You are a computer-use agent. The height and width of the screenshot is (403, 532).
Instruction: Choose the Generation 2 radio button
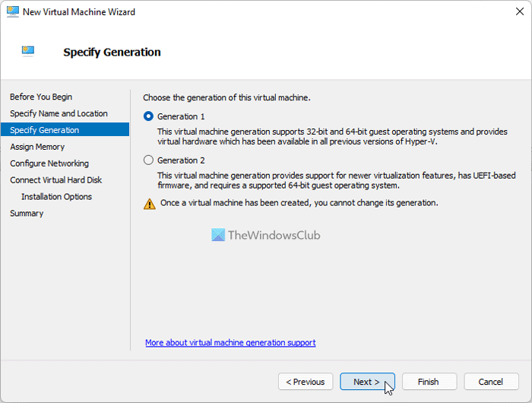click(149, 160)
